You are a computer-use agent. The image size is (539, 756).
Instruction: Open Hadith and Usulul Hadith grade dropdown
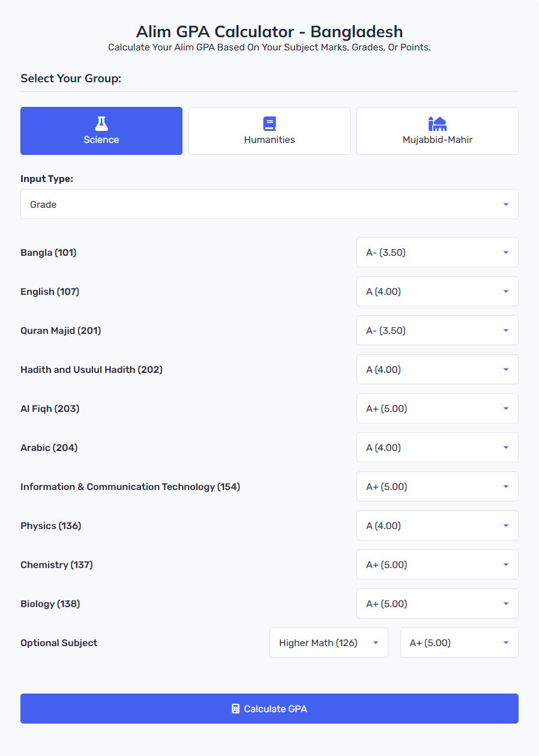coord(438,369)
